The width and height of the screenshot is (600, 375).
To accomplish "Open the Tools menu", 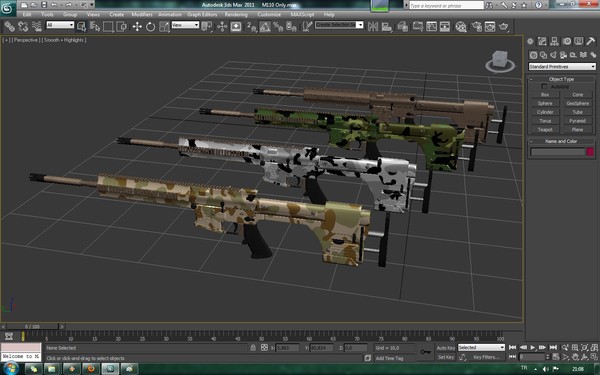I will tap(47, 15).
